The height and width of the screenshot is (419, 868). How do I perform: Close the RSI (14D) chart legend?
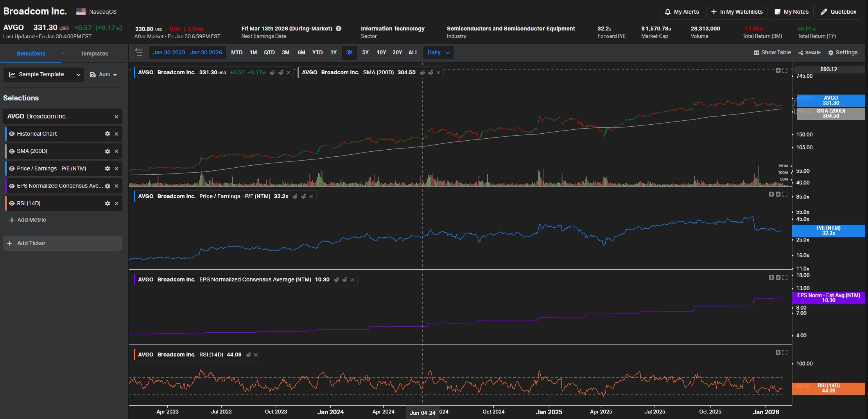click(256, 355)
